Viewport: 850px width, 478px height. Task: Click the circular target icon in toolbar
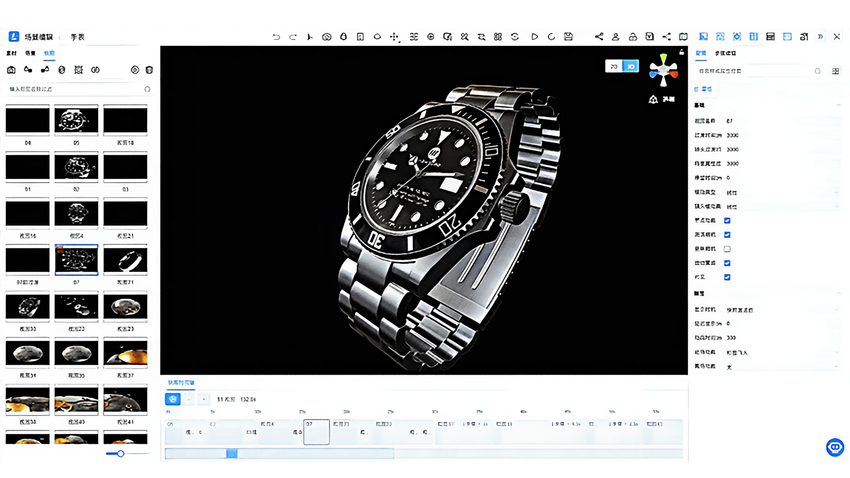click(x=430, y=37)
